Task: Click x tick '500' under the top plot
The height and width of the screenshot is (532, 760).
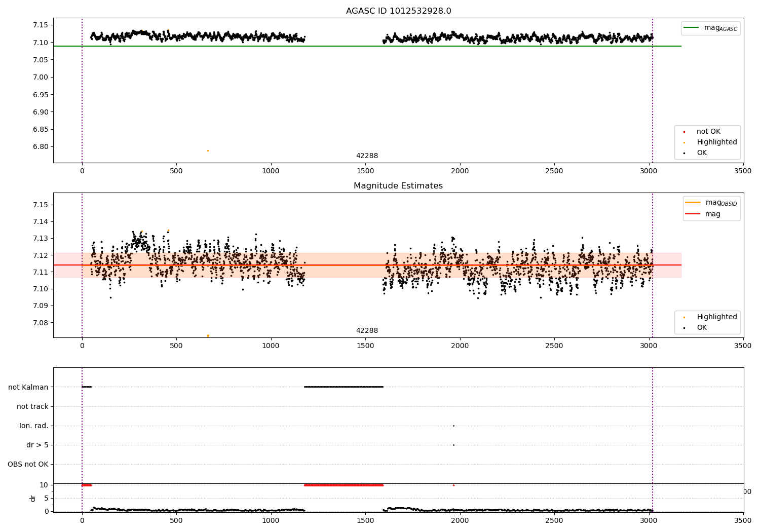Action: 176,171
